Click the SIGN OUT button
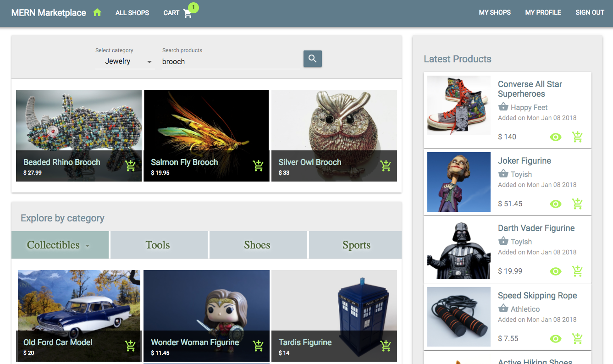This screenshot has width=613, height=364. (x=590, y=13)
